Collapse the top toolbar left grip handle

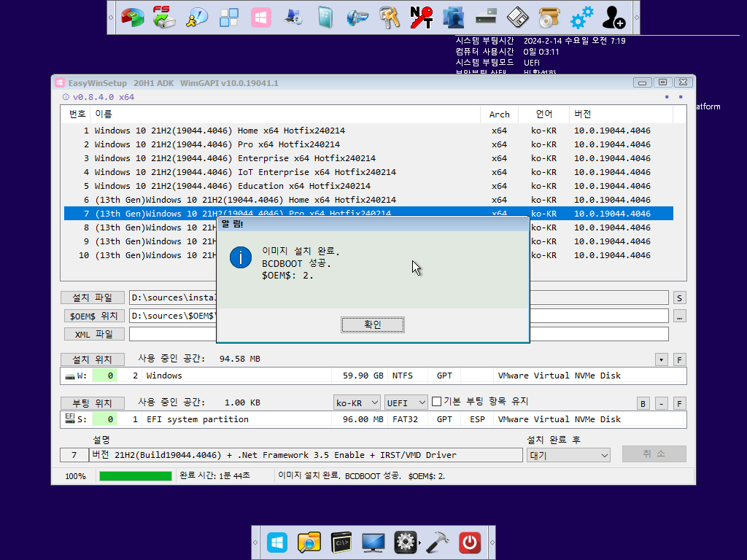click(x=111, y=17)
